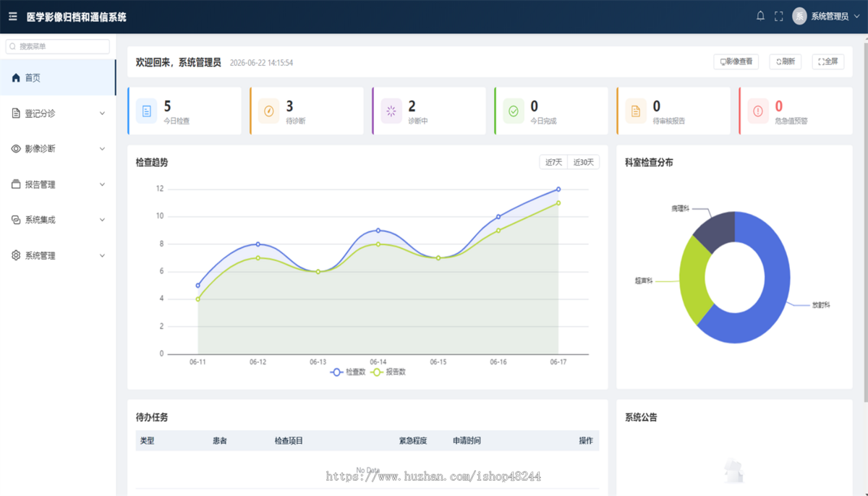Toggle the 报告数 legend series
The height and width of the screenshot is (496, 868).
click(x=388, y=372)
